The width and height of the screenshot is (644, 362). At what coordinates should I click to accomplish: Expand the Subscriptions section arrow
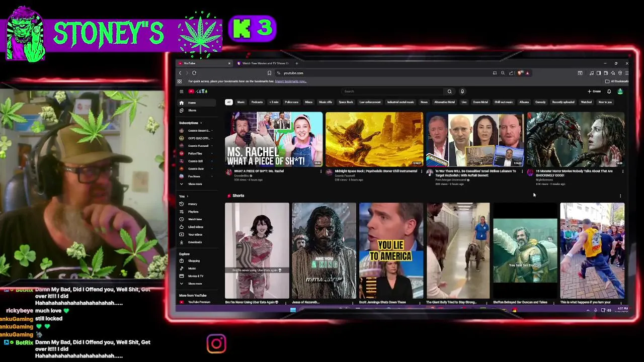201,123
